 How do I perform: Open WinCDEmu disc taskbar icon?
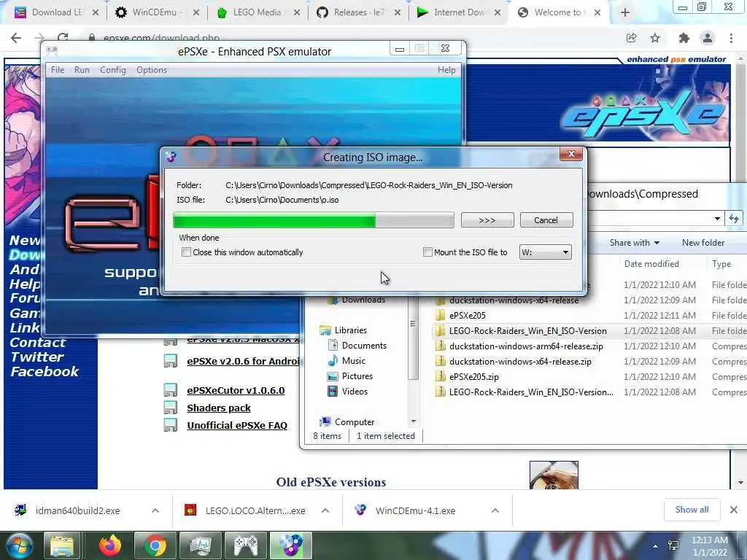[x=290, y=545]
